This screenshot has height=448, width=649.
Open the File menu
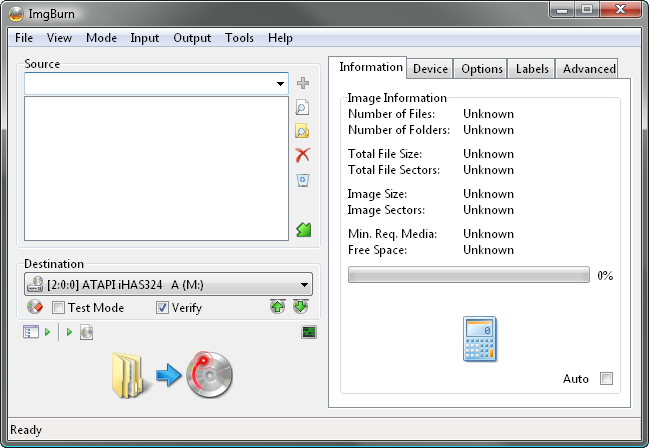(x=24, y=38)
